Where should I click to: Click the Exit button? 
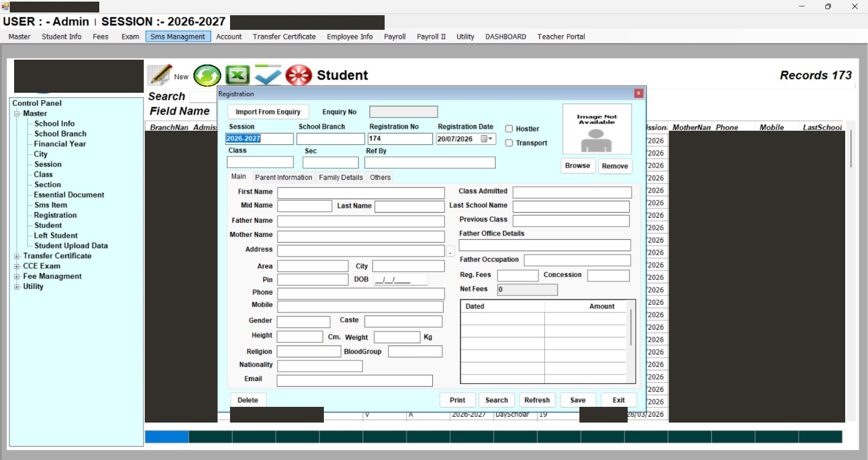(618, 400)
